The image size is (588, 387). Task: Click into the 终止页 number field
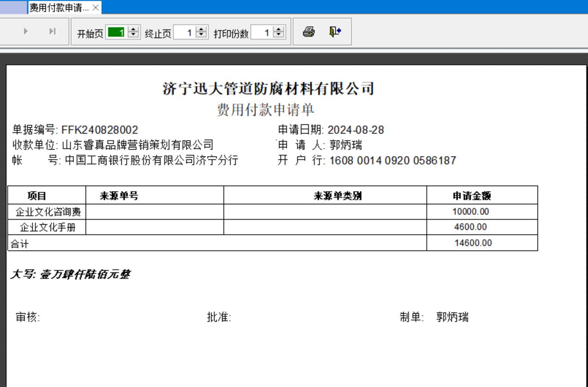[185, 33]
